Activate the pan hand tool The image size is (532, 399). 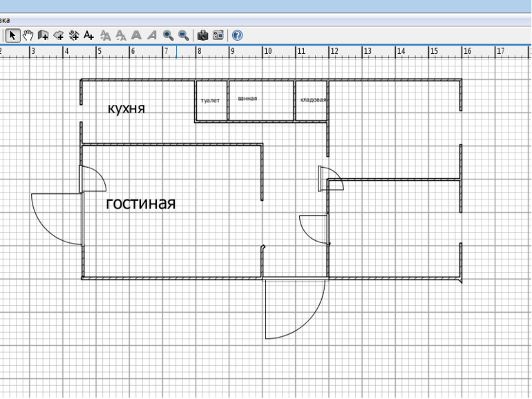pos(28,35)
